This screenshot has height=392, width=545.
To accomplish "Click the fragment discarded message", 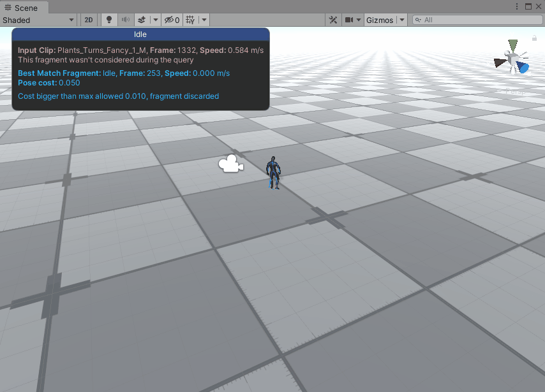I will pos(119,96).
